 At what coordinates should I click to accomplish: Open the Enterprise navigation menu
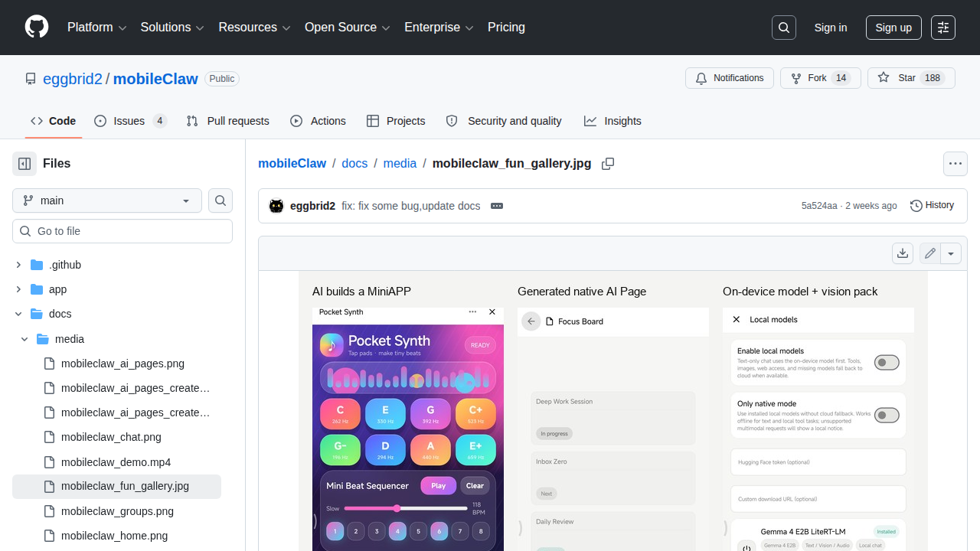click(x=439, y=28)
